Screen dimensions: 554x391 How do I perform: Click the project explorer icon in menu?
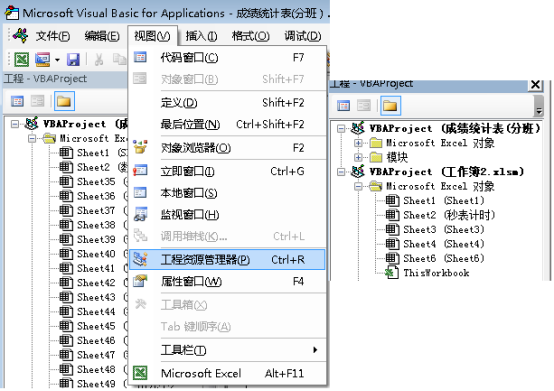(140, 259)
